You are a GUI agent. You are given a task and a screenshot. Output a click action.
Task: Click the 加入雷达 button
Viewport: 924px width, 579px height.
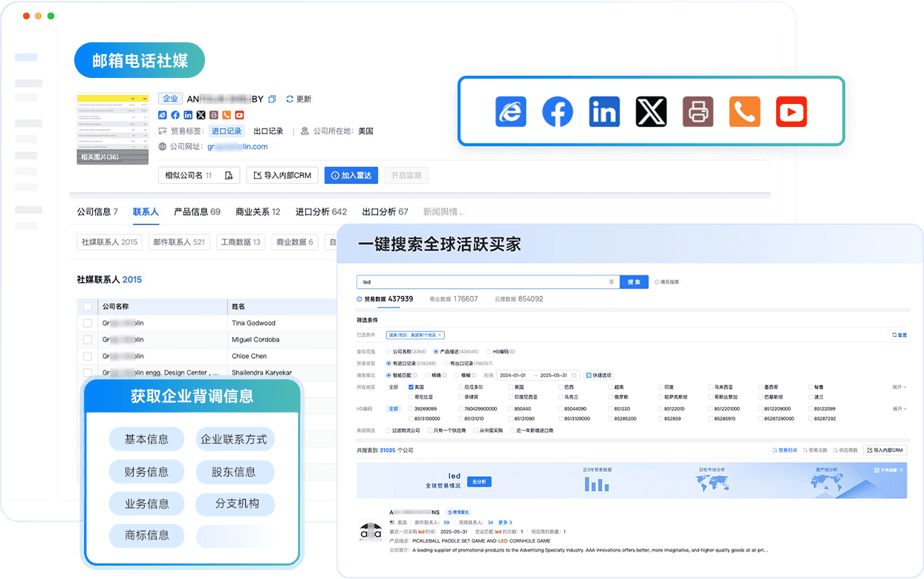click(x=351, y=175)
